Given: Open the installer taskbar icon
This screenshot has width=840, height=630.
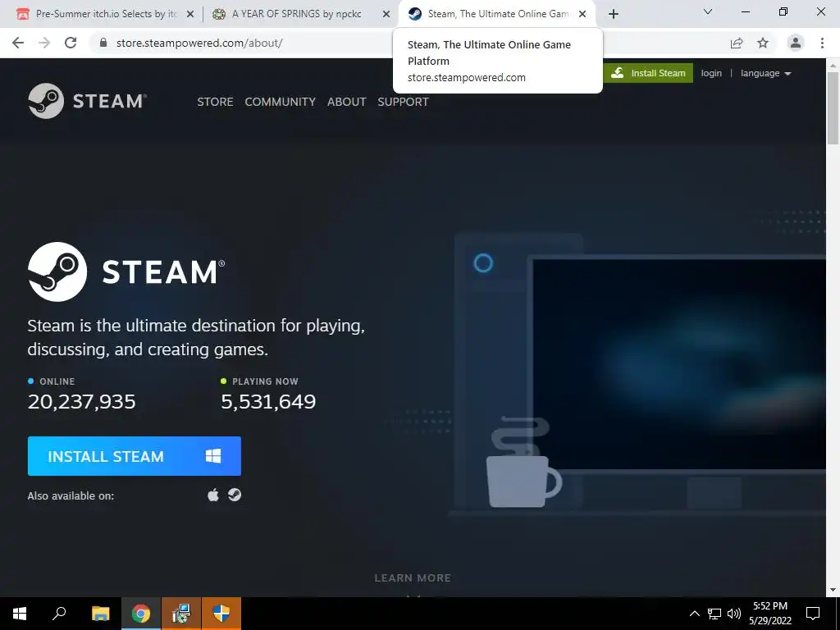Looking at the screenshot, I should pos(181,614).
